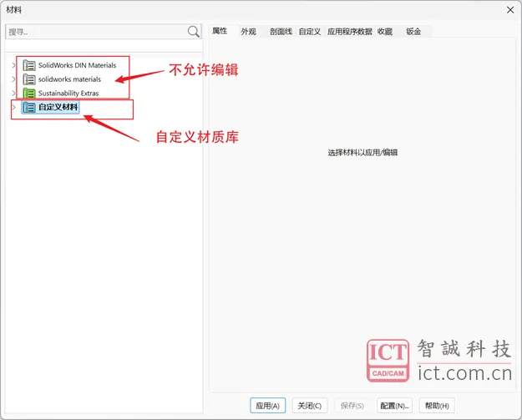Click the 自定义材料 library icon
522x420 pixels.
pos(29,107)
